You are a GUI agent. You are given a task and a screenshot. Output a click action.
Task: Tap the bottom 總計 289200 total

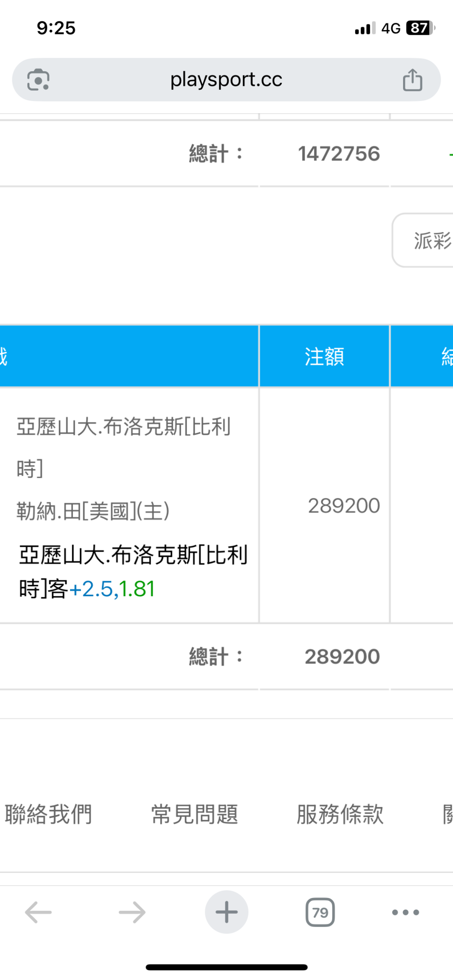coord(342,657)
